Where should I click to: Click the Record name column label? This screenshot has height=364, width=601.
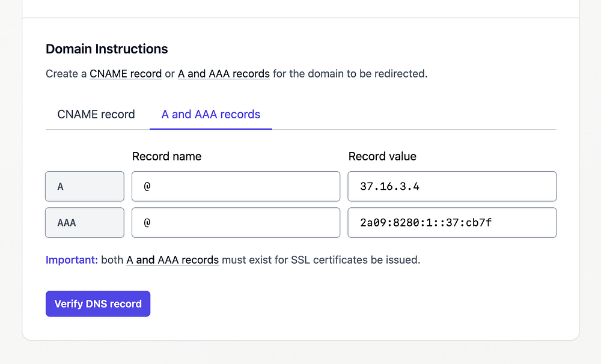tap(166, 156)
